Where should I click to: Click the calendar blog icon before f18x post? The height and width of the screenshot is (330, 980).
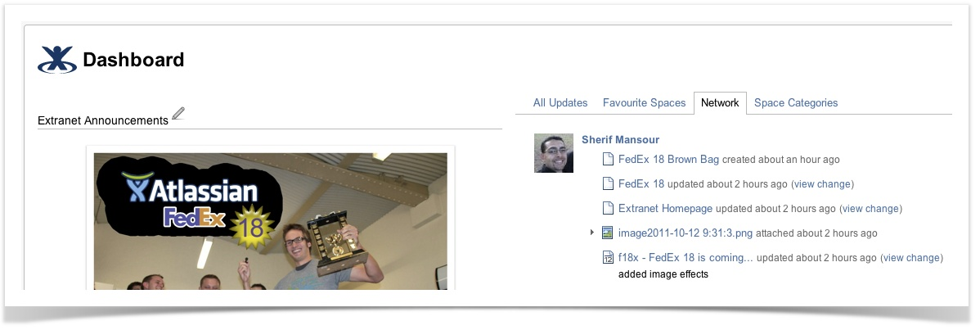608,257
